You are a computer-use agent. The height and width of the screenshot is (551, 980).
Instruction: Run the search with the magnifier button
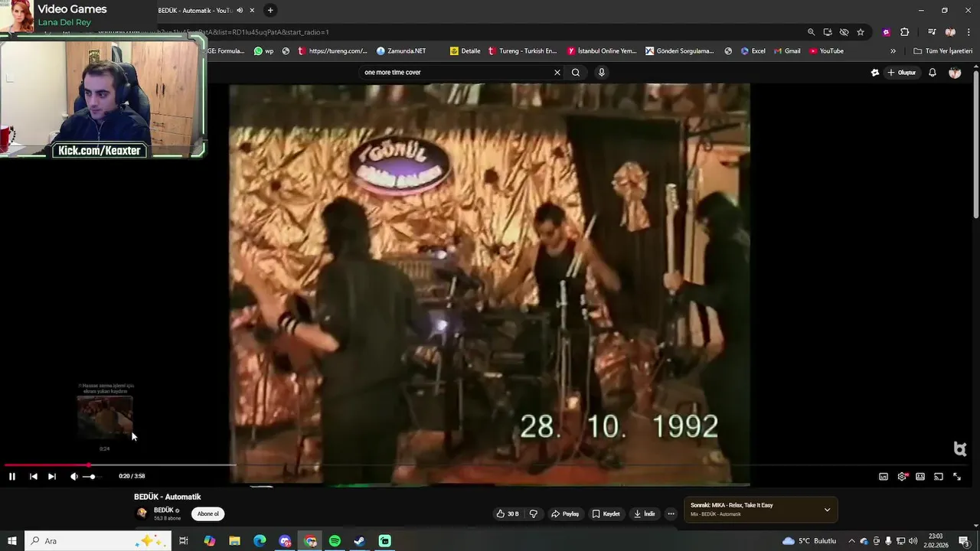(576, 72)
